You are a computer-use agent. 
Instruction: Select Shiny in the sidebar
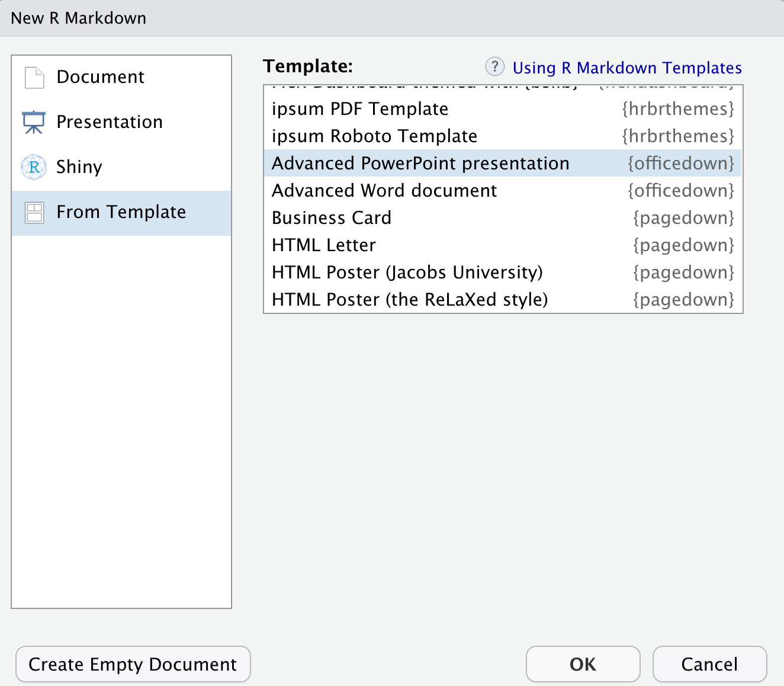[121, 167]
